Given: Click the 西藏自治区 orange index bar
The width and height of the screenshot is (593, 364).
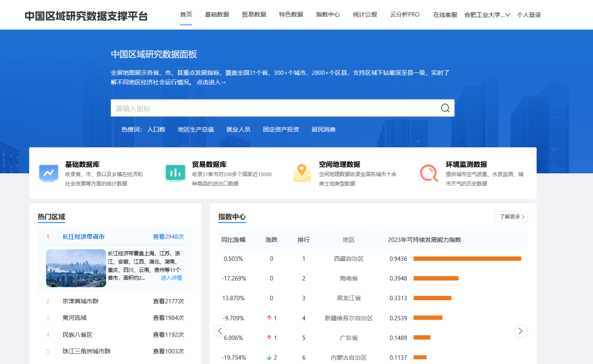Looking at the screenshot, I should click(x=467, y=258).
